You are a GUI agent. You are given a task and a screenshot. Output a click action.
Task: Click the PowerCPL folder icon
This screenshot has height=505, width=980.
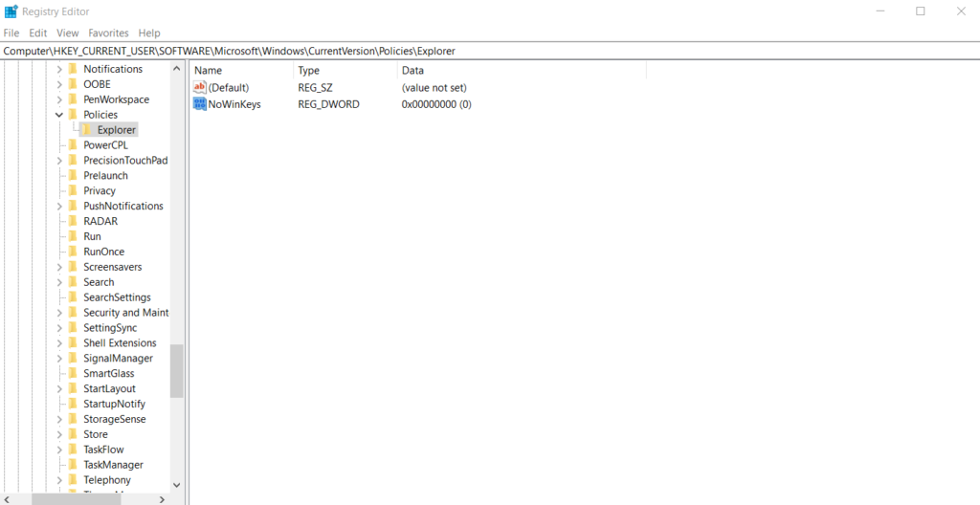pos(73,145)
